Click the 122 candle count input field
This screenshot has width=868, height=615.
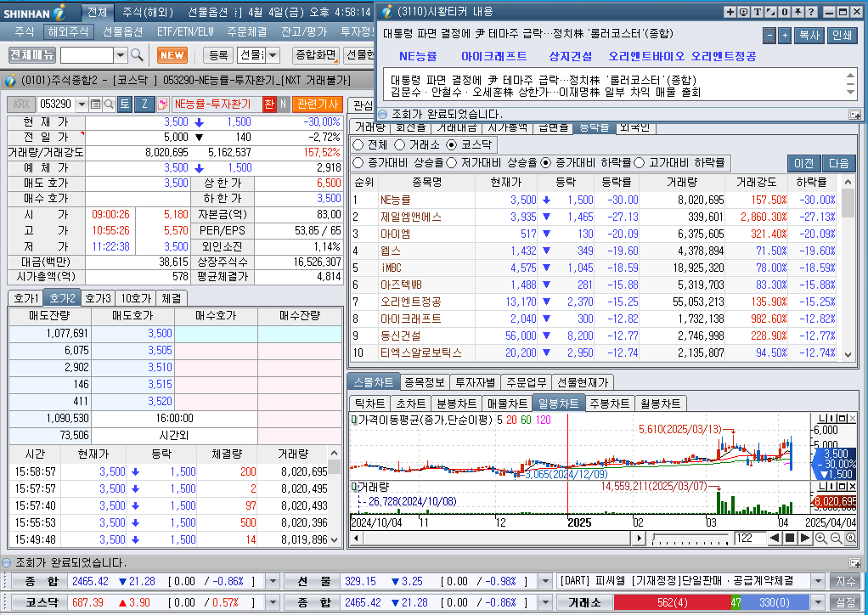750,538
